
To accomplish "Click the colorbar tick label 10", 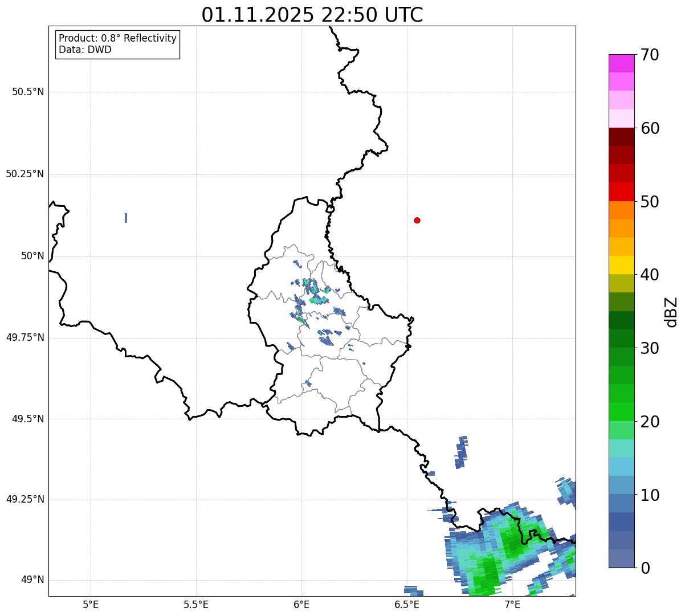I will [650, 495].
